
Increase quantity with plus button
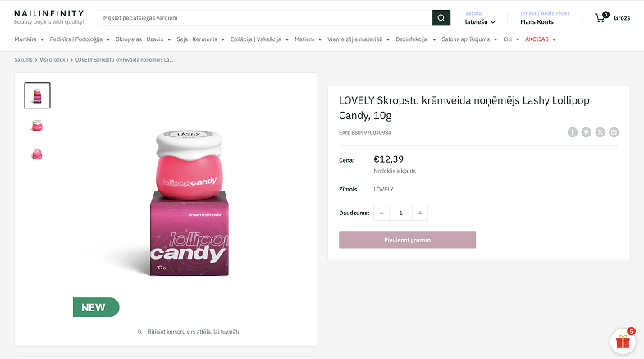[x=420, y=213]
